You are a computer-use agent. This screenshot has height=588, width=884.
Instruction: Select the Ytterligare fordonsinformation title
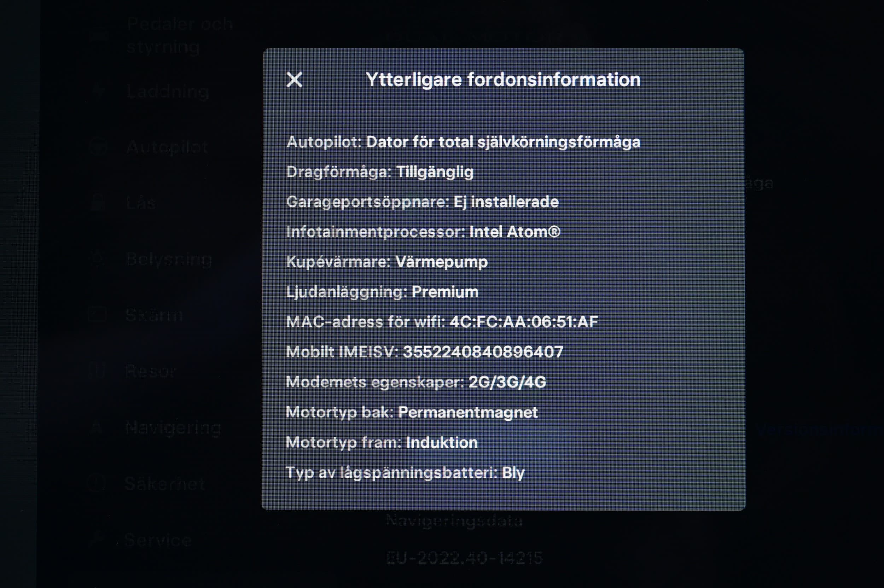coord(503,80)
